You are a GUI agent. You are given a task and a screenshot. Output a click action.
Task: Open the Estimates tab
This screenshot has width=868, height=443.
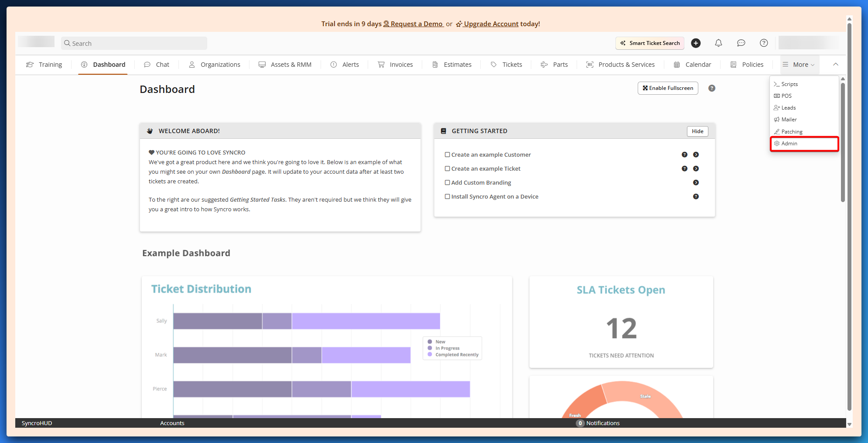pyautogui.click(x=451, y=65)
